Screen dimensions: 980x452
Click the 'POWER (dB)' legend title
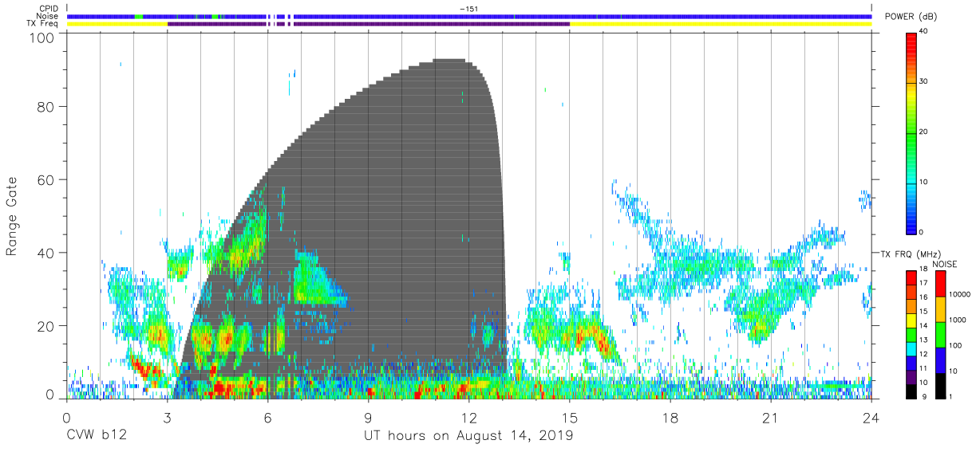(x=911, y=17)
